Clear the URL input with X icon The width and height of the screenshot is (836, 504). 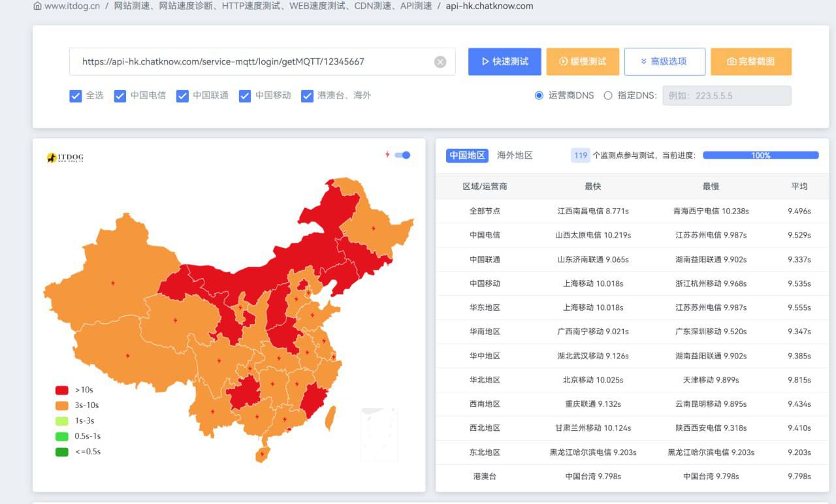[440, 62]
